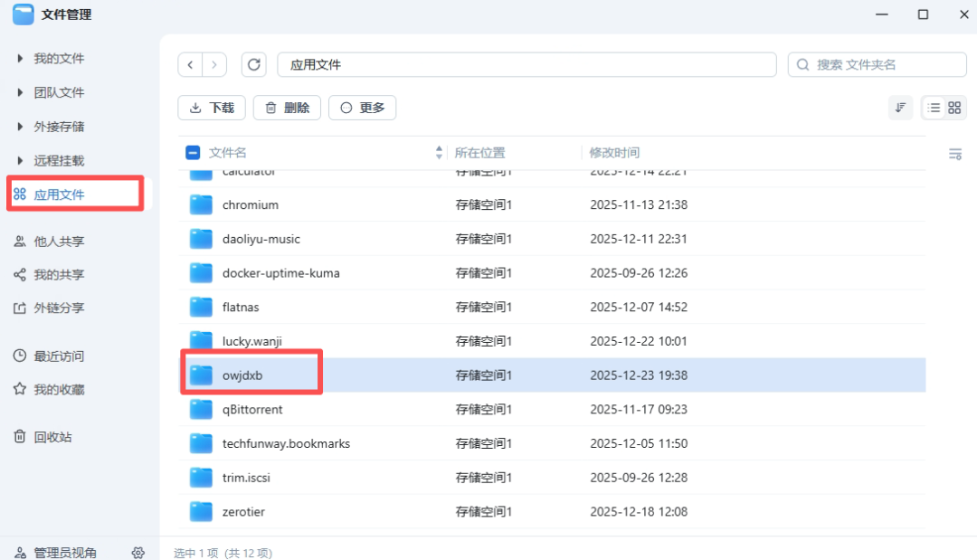Refresh the 应用文件 folder view
Viewport: 977px width, 560px height.
click(253, 64)
